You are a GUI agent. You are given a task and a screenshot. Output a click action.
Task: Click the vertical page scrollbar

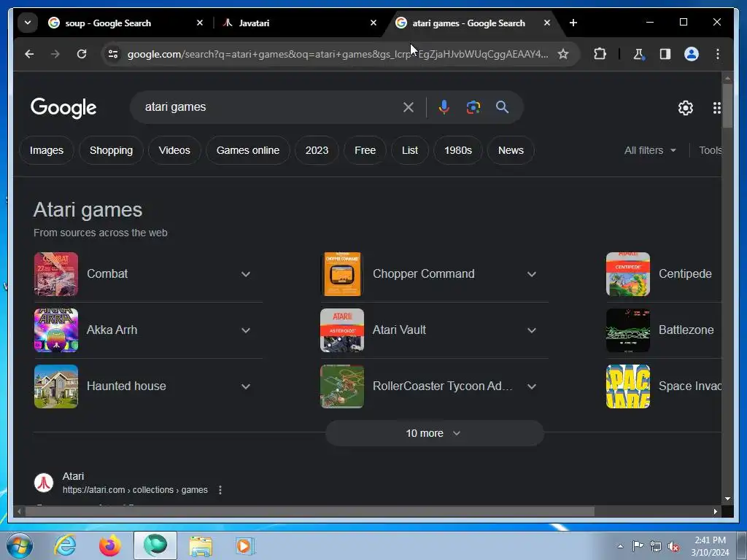pyautogui.click(x=727, y=106)
